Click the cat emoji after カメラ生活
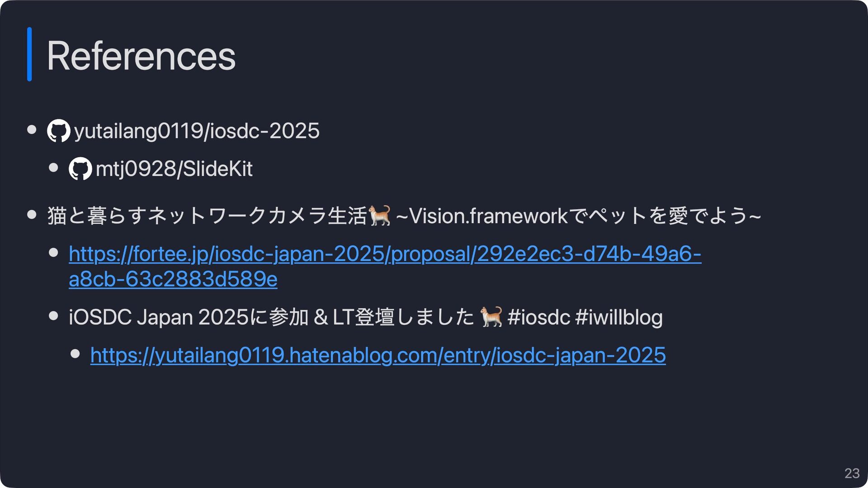This screenshot has height=488, width=868. pyautogui.click(x=380, y=216)
